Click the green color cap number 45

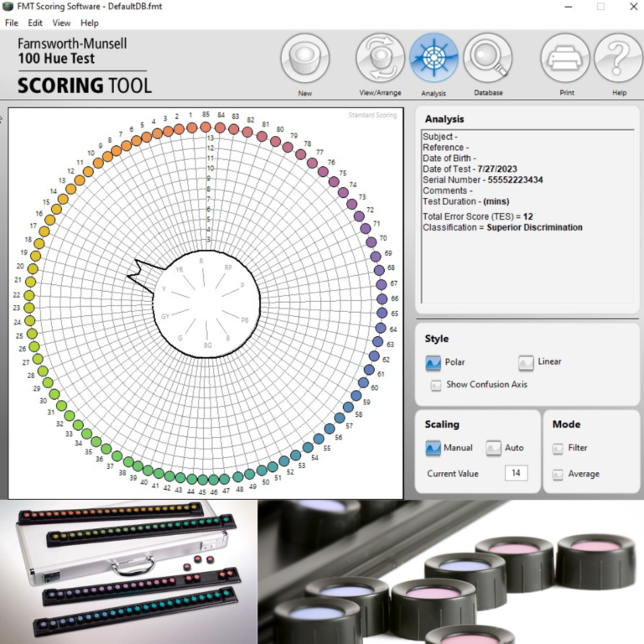(x=202, y=480)
